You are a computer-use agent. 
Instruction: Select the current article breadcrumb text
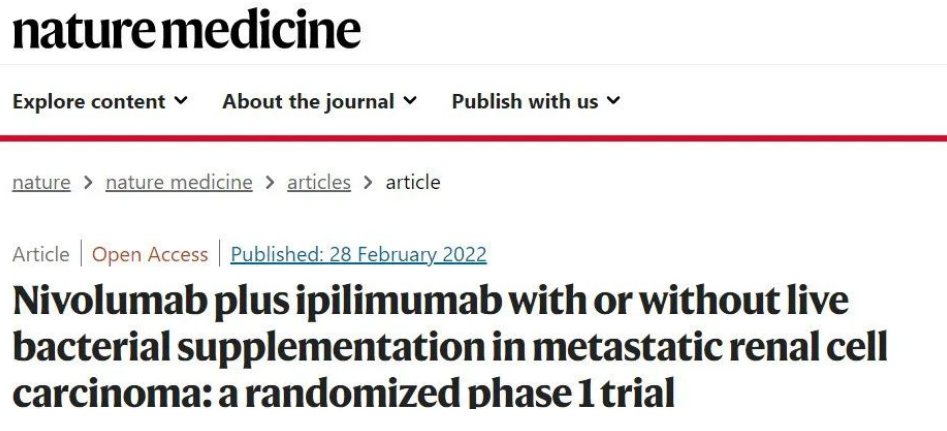tap(413, 182)
